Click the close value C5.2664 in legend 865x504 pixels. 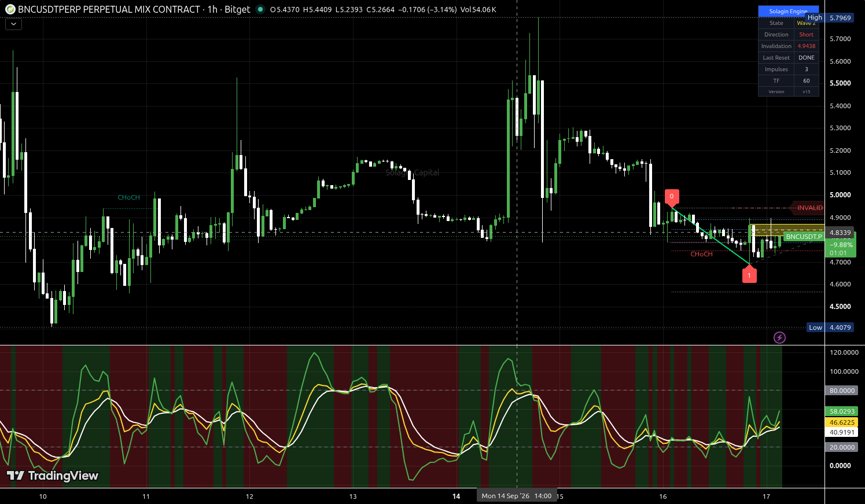tap(380, 9)
